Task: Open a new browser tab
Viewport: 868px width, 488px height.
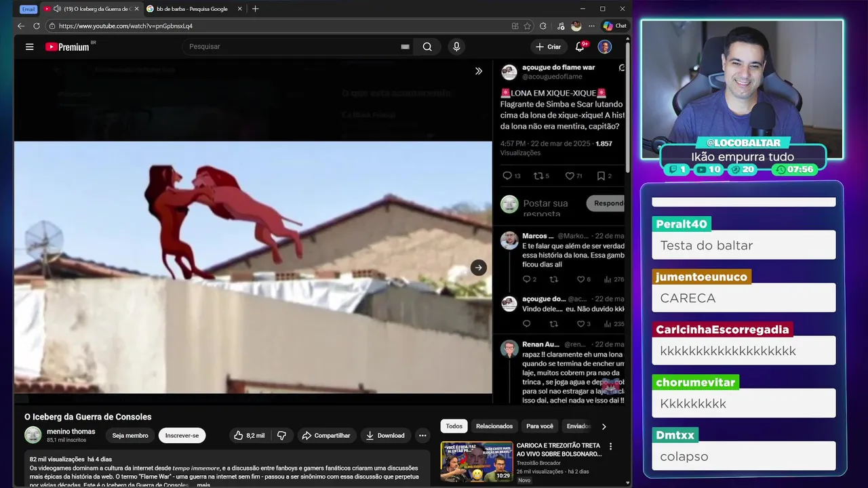Action: tap(255, 9)
